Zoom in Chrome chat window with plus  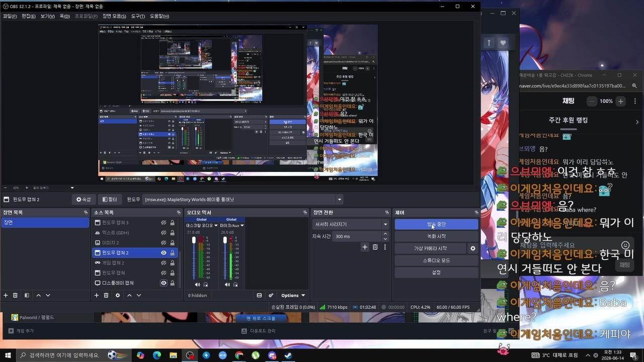(621, 101)
